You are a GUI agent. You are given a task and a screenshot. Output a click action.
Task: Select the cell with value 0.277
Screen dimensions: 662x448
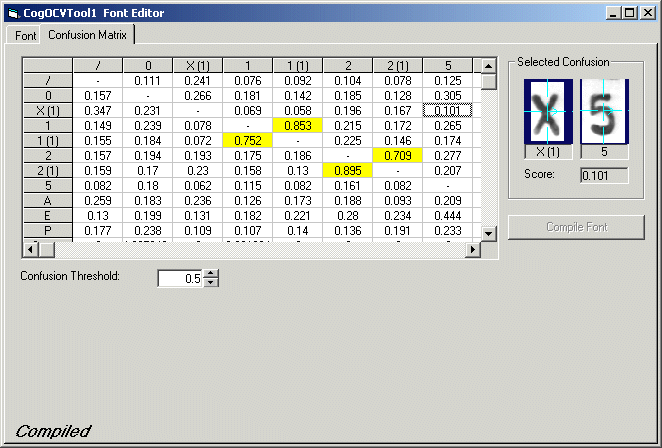(x=448, y=155)
